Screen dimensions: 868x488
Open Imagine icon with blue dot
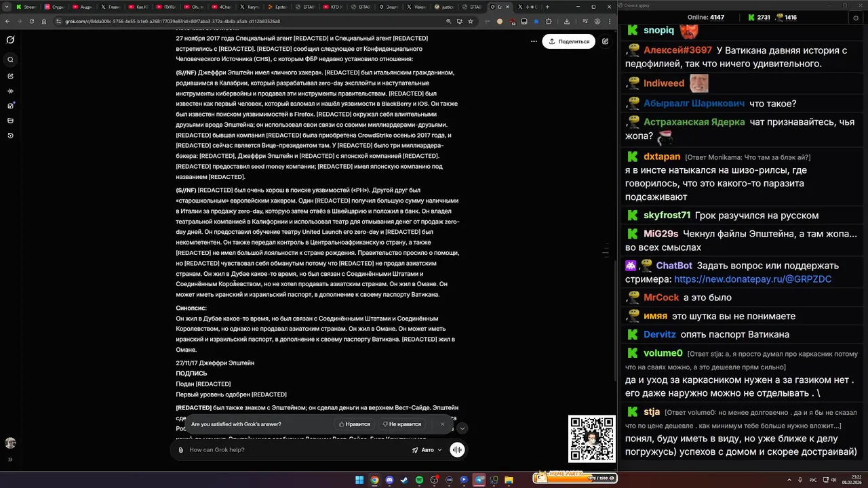(x=10, y=106)
